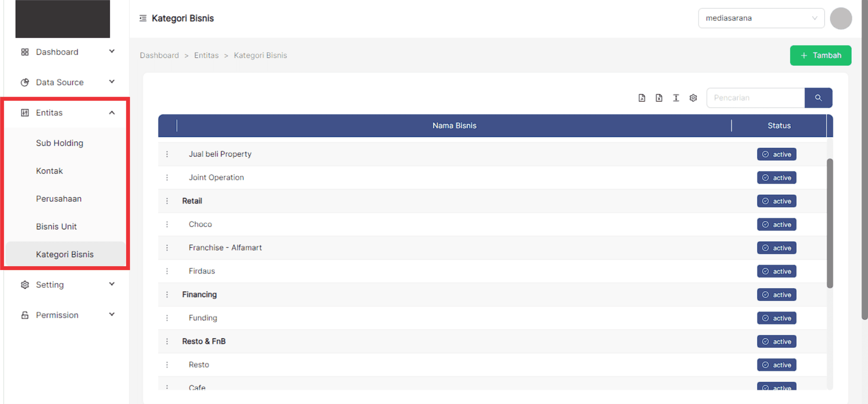Click the user avatar circle
Viewport: 868px width, 404px height.
[x=841, y=19]
